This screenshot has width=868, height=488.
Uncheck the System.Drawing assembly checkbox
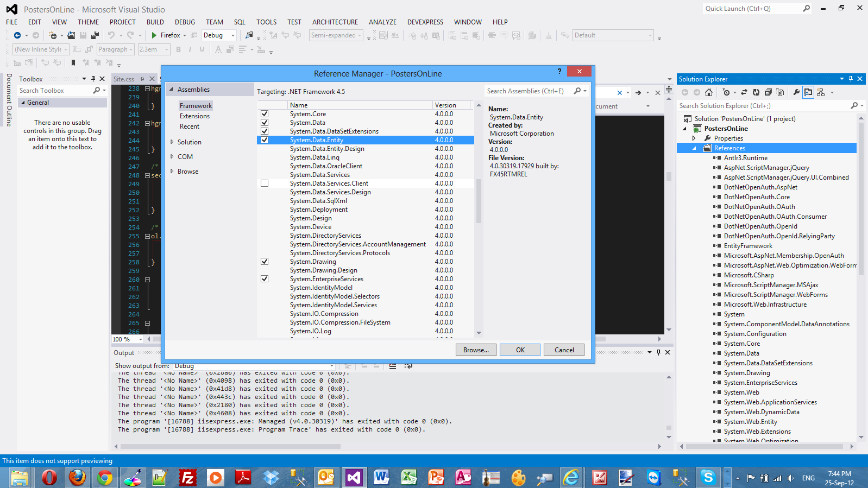265,262
